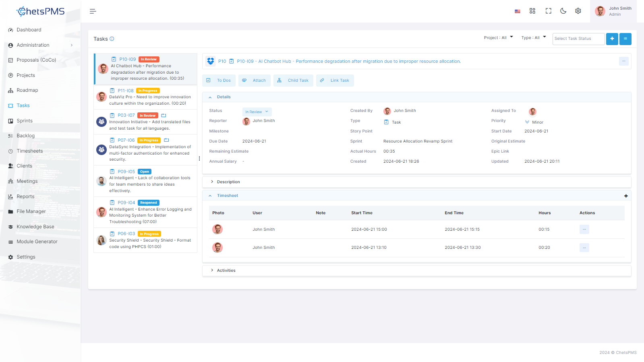This screenshot has height=362, width=644.
Task: Click the blue add task plus button
Action: click(612, 39)
